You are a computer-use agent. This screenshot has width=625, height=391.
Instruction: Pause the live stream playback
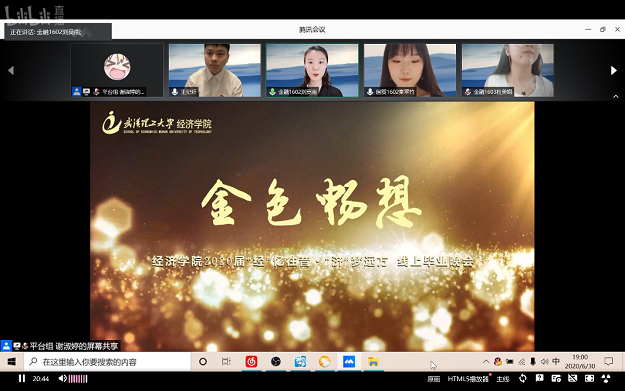(x=22, y=378)
